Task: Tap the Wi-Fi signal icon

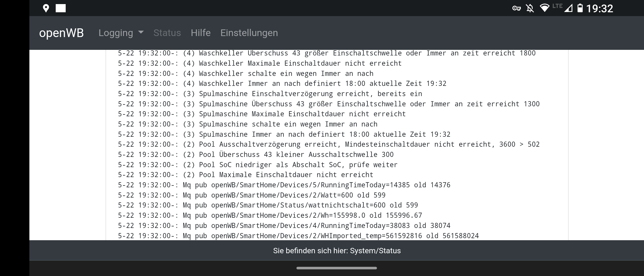Action: 544,8
